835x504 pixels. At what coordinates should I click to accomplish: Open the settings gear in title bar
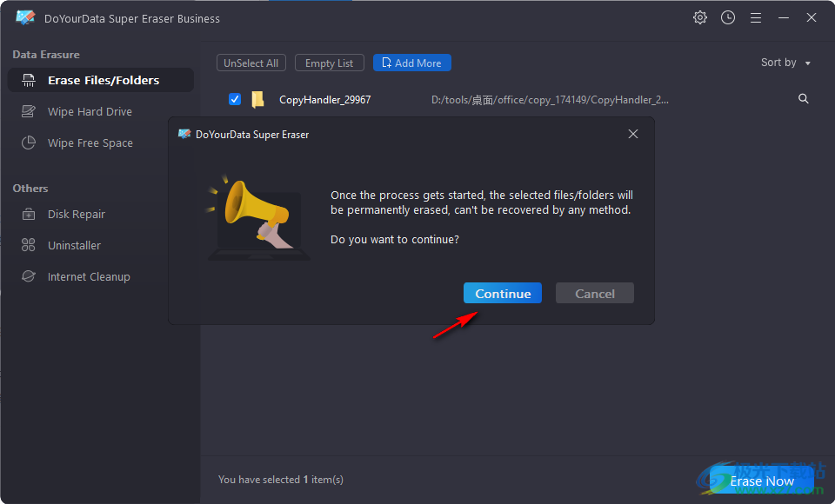click(699, 17)
